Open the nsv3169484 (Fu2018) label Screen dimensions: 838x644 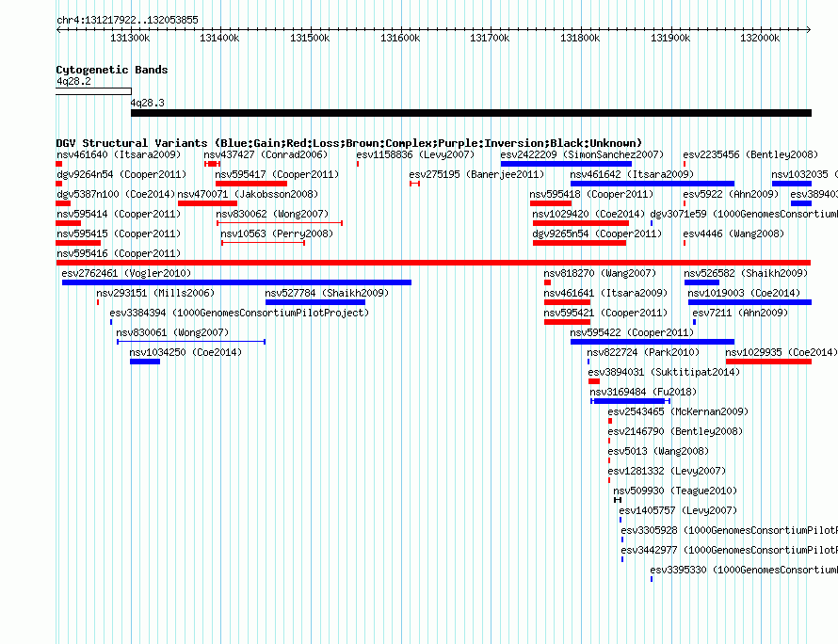[x=643, y=392]
